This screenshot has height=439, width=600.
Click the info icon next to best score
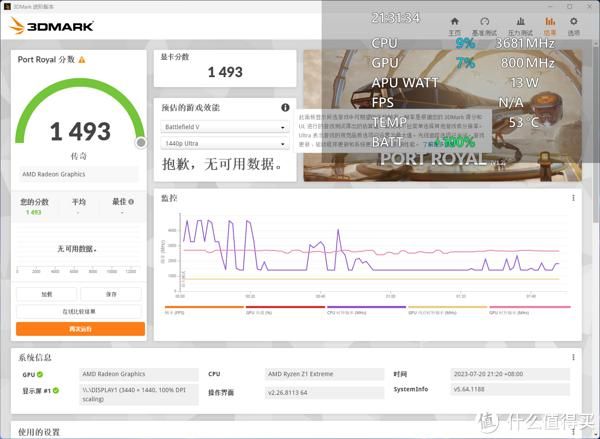pyautogui.click(x=131, y=201)
